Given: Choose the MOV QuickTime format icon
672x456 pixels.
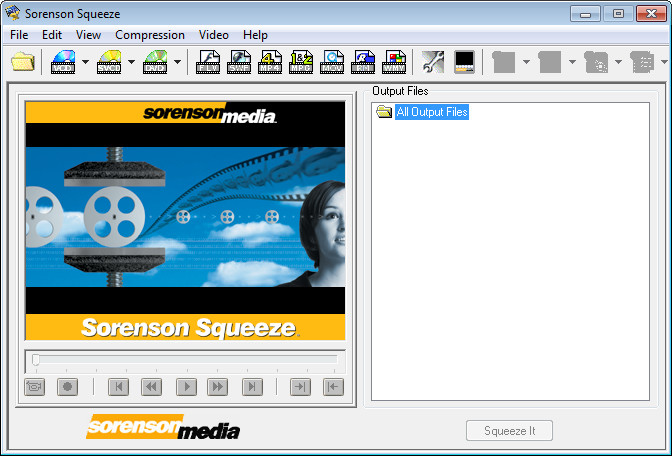Looking at the screenshot, I should pyautogui.click(x=333, y=62).
